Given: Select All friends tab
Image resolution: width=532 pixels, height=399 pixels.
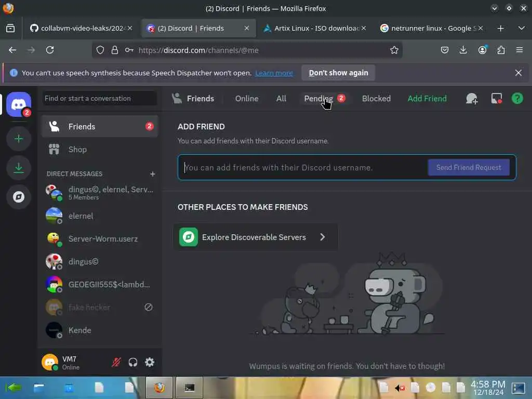Looking at the screenshot, I should [281, 99].
